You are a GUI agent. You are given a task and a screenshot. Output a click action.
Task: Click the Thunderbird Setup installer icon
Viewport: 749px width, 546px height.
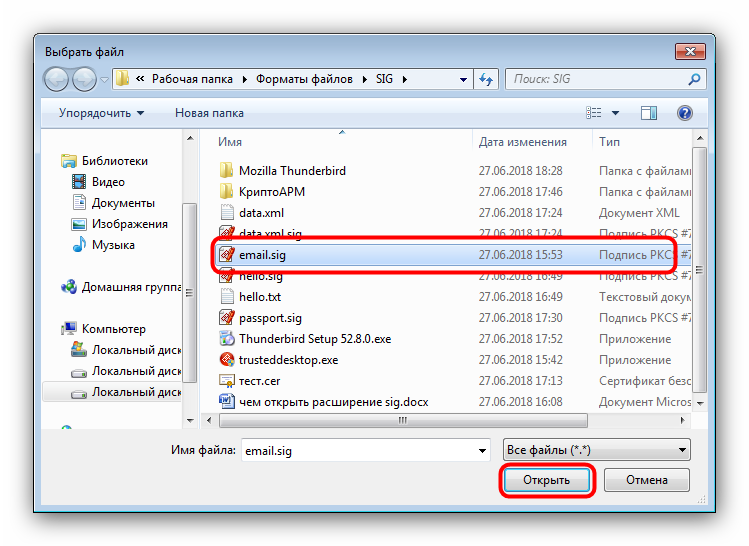227,339
